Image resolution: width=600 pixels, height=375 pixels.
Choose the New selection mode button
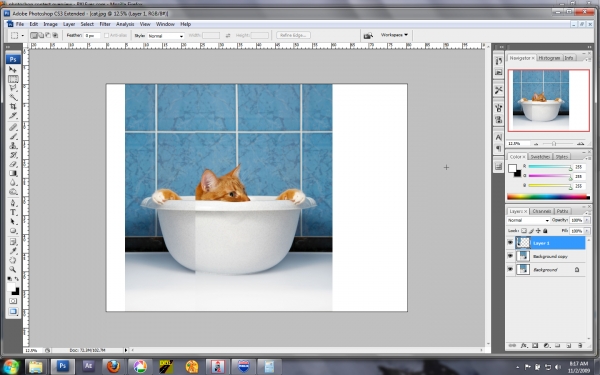click(x=34, y=35)
